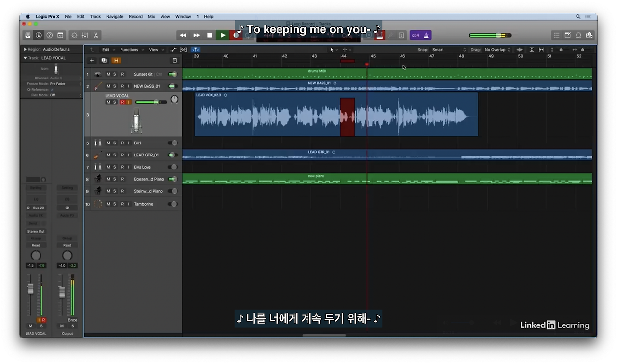Open the pointer tool selector dropdown
Viewport: 617px width, 364px height.
tap(334, 50)
